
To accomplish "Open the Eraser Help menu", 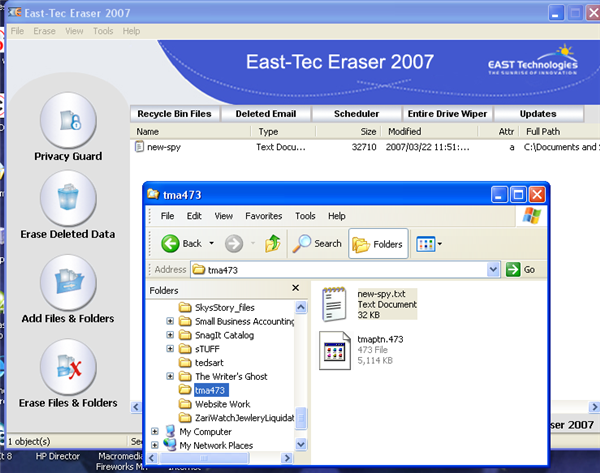I will pos(131,31).
